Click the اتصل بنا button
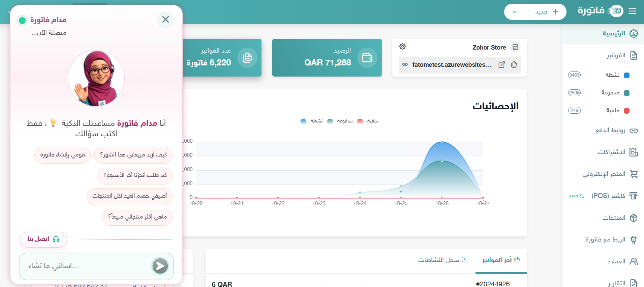 click(43, 239)
